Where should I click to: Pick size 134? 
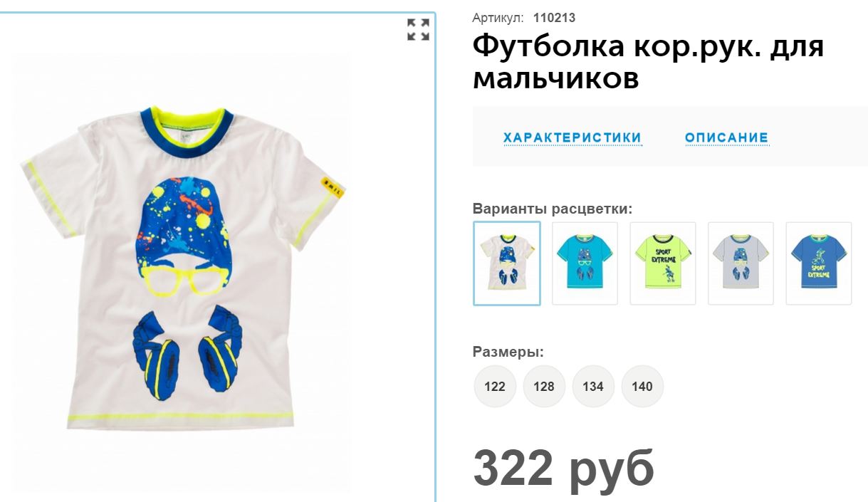click(x=593, y=387)
